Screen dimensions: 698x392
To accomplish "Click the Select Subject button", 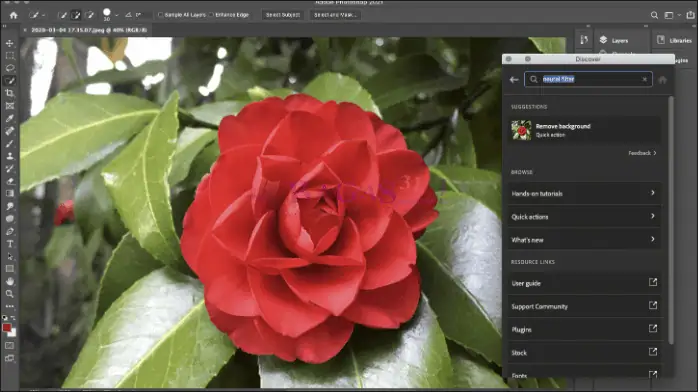I will pos(283,15).
